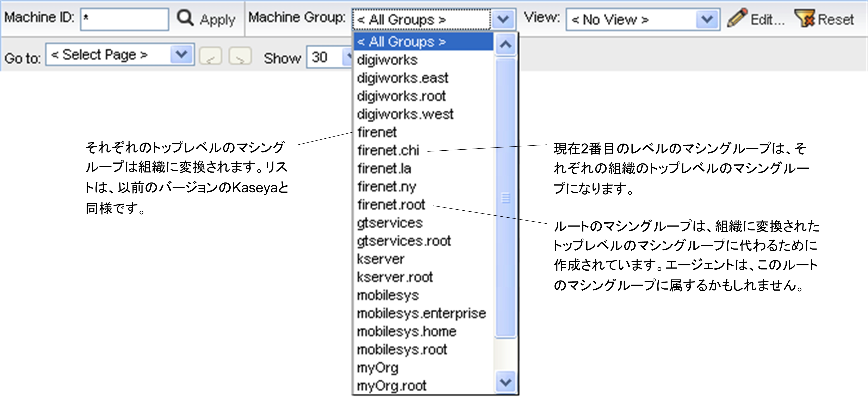Select mobilesys.enterprise group

423,313
